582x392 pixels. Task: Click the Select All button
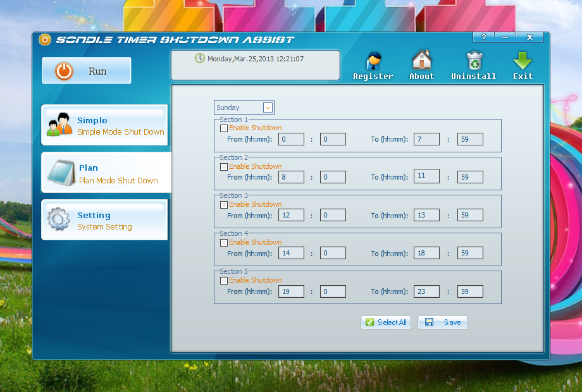click(x=386, y=322)
